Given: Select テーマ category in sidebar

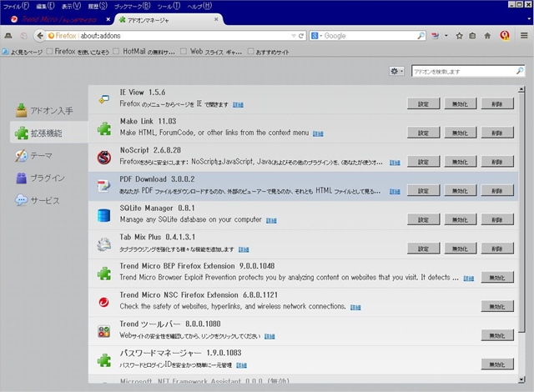Looking at the screenshot, I should (x=49, y=155).
